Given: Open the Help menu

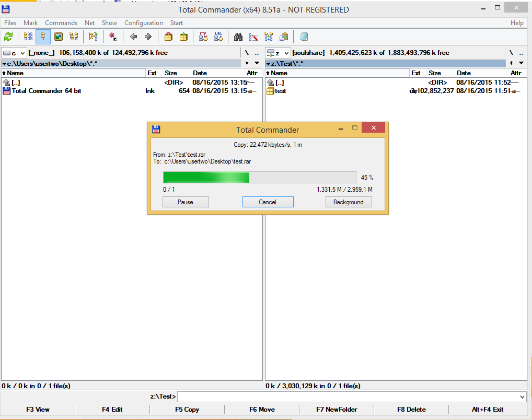Looking at the screenshot, I should point(517,23).
